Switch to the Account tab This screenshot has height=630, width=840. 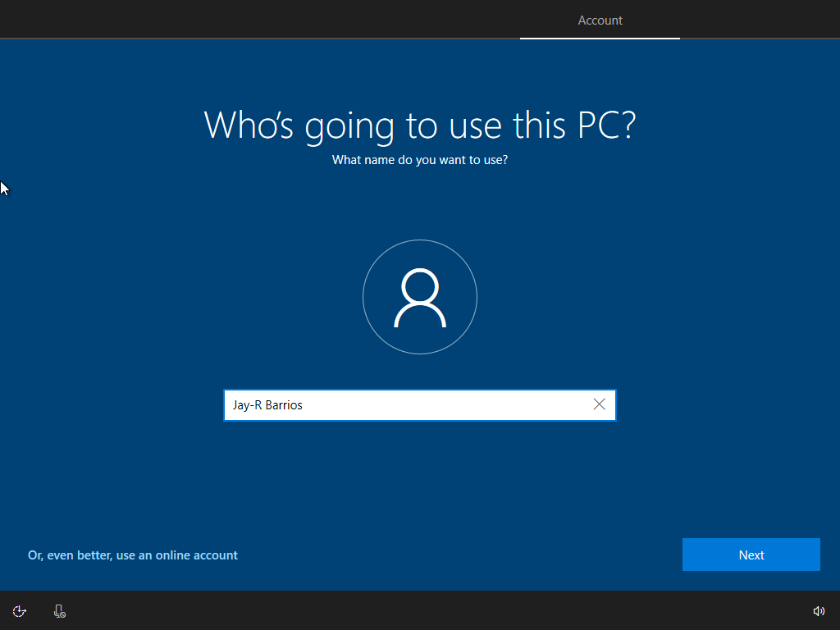click(600, 21)
